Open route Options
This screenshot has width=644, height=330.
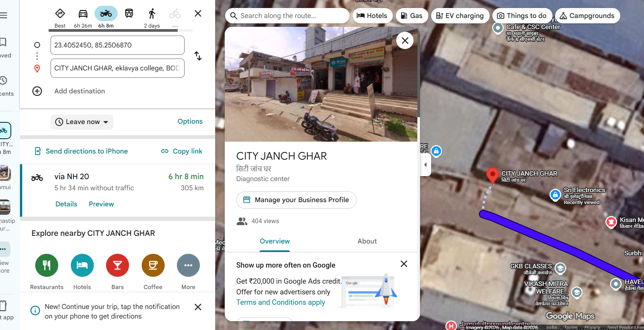[190, 121]
